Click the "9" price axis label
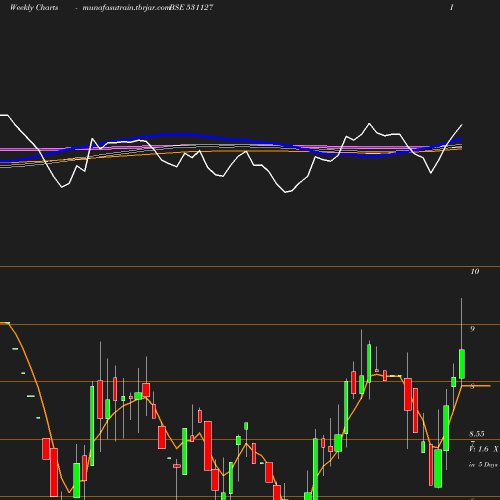 pyautogui.click(x=472, y=329)
